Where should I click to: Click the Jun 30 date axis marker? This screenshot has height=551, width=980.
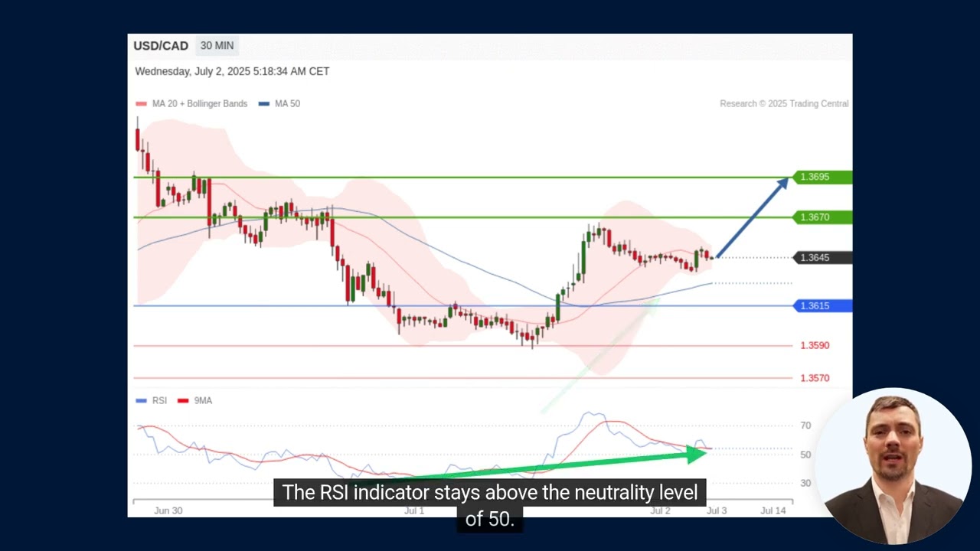[168, 510]
